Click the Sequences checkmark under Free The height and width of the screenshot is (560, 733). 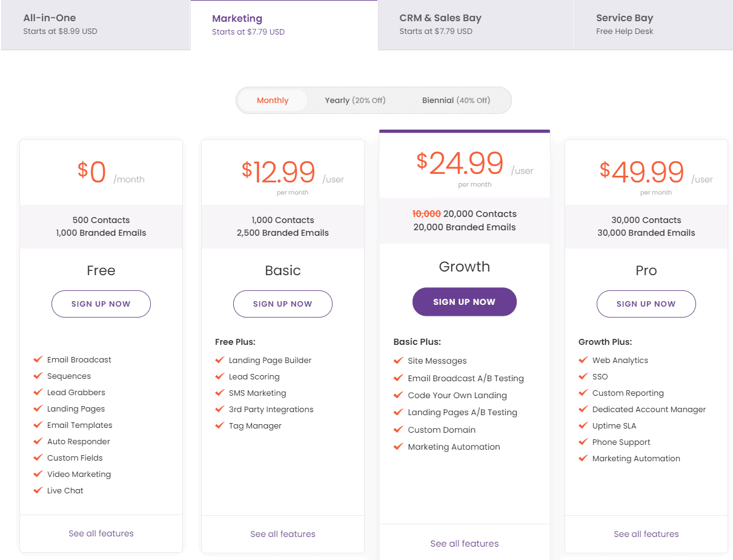(39, 376)
